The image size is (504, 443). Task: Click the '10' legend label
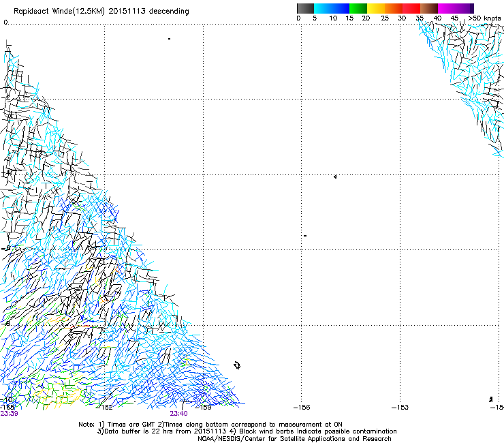[333, 18]
